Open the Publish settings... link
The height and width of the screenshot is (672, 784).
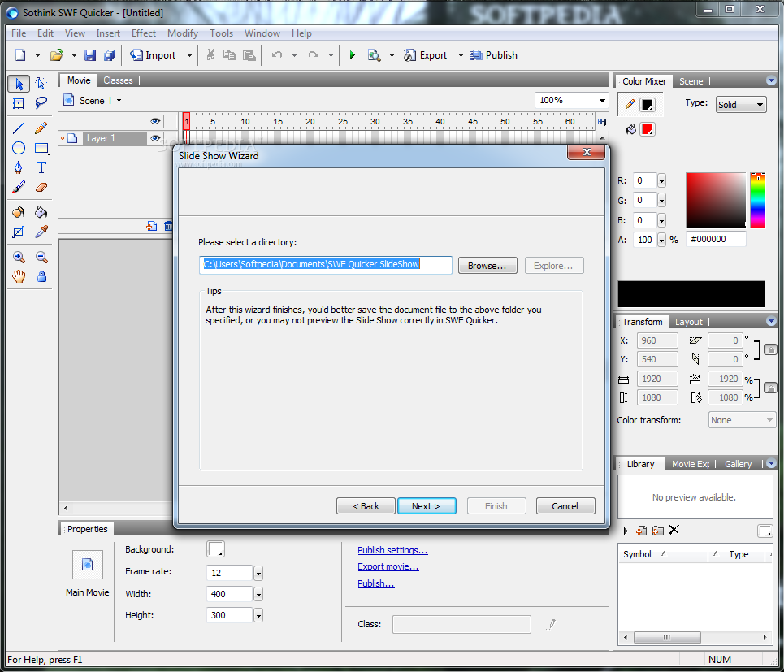(392, 550)
